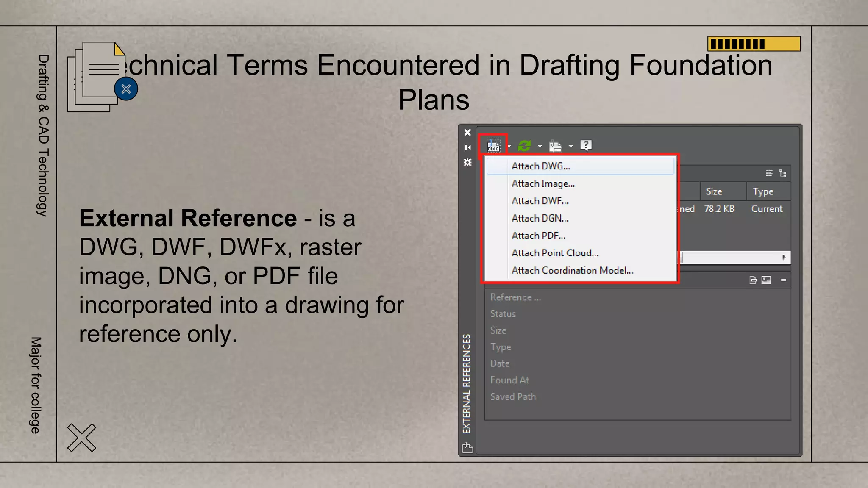The width and height of the screenshot is (868, 488).
Task: Collapse the details pane minus button
Action: [x=783, y=280]
